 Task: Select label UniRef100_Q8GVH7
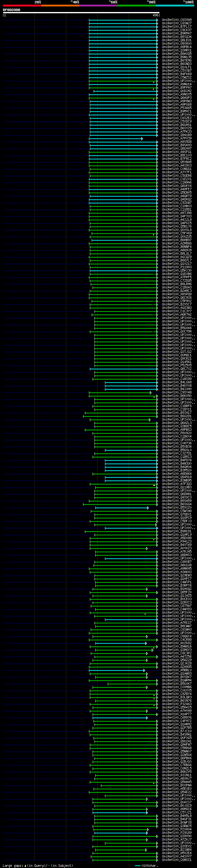tap(176, 149)
